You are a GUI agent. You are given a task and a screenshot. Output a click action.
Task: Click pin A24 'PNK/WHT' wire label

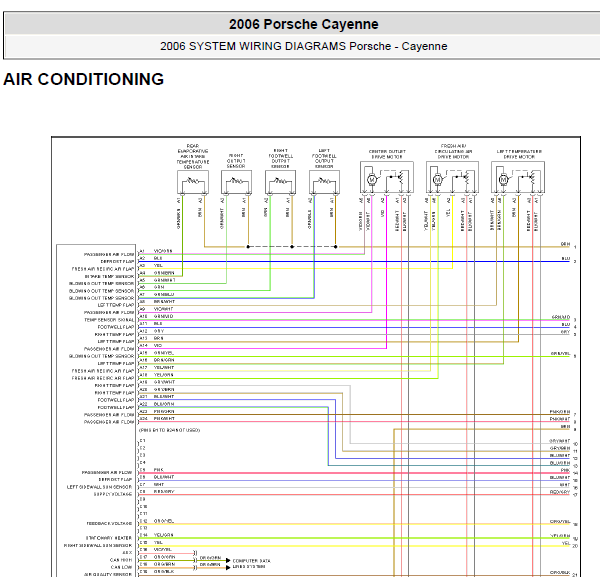click(164, 419)
